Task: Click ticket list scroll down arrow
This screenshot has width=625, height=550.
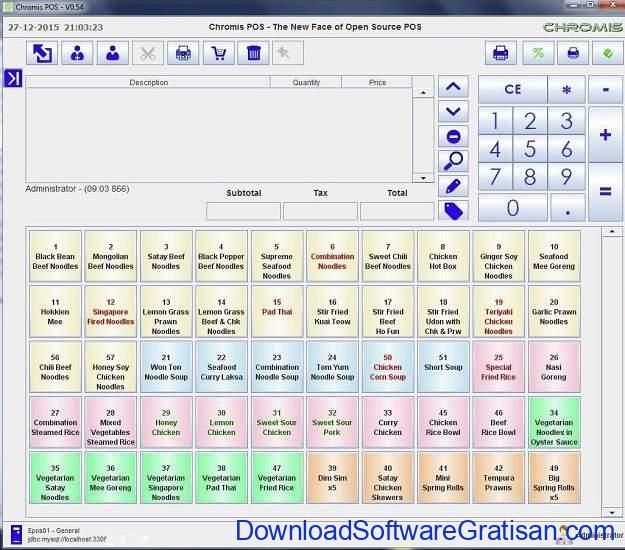Action: (x=423, y=178)
